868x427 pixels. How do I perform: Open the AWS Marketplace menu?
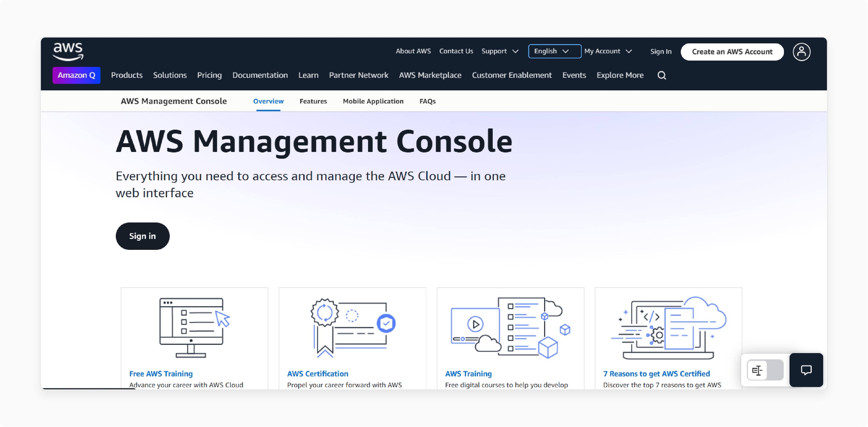coord(430,75)
